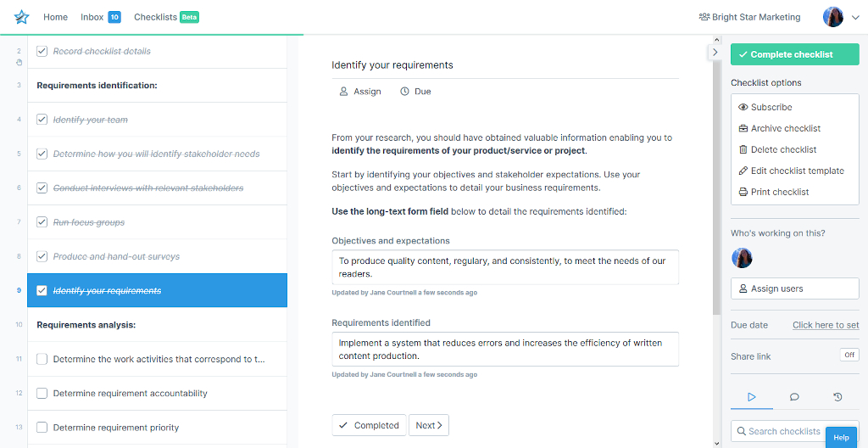Edit the Requirements identified text field
Screen dimensions: 868x448
(505, 349)
